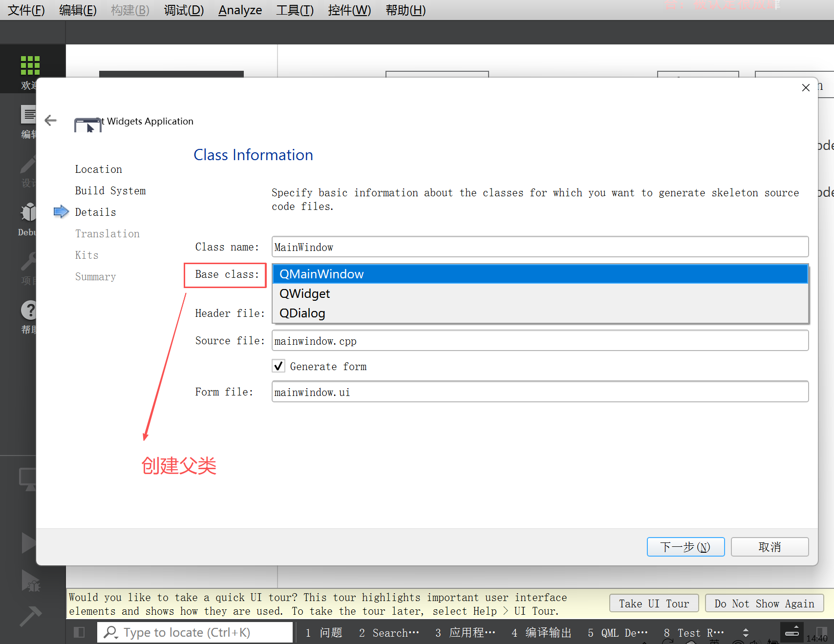Open the Welcome mode grid icon

[x=30, y=65]
